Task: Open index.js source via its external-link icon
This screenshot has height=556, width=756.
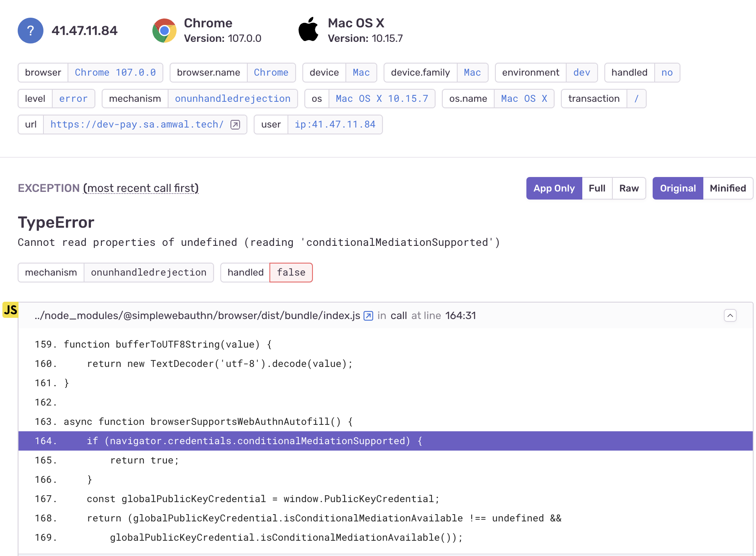Action: click(x=368, y=316)
